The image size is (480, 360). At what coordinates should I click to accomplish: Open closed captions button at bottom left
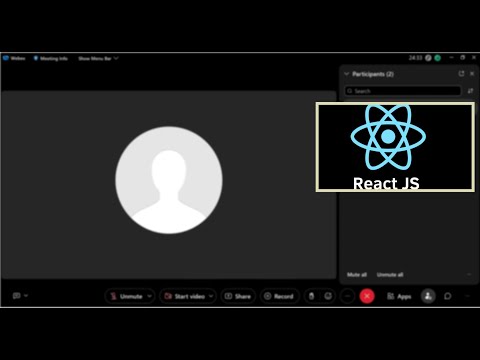tap(16, 296)
